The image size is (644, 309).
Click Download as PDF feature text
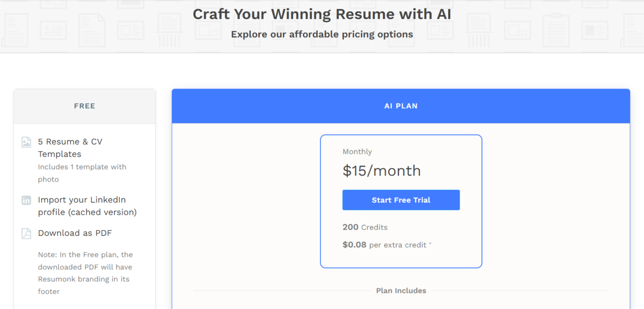pos(75,233)
